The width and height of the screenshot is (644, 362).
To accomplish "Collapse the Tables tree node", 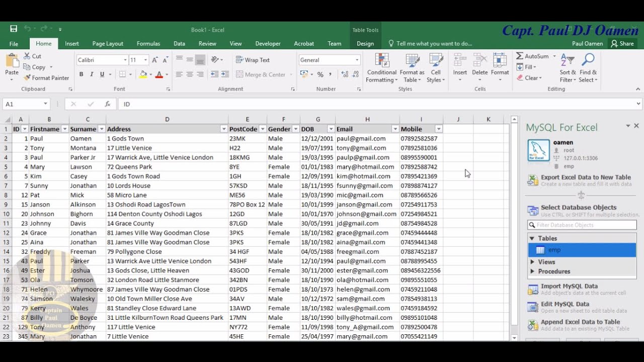I will click(532, 238).
